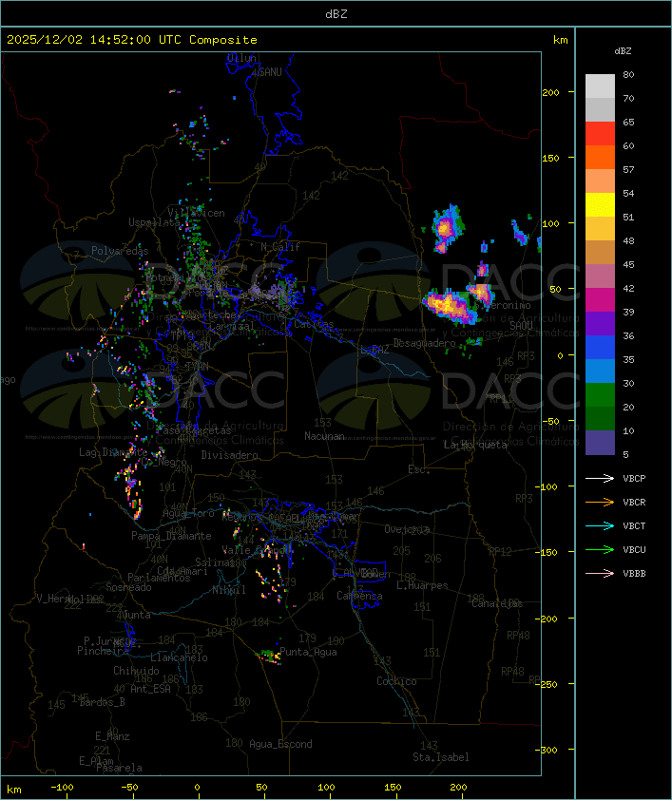This screenshot has height=800, width=672.
Task: Choose the slate purple 5-10 dBZ swatch
Action: (x=600, y=443)
